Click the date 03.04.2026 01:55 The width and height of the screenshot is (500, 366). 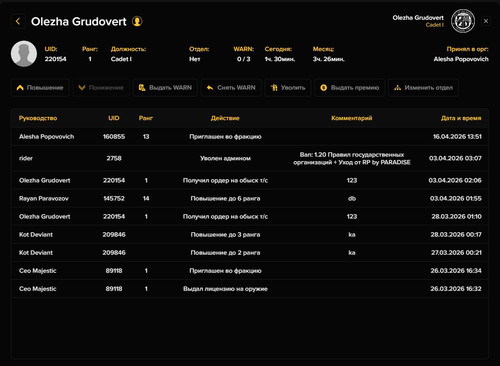[x=456, y=198]
